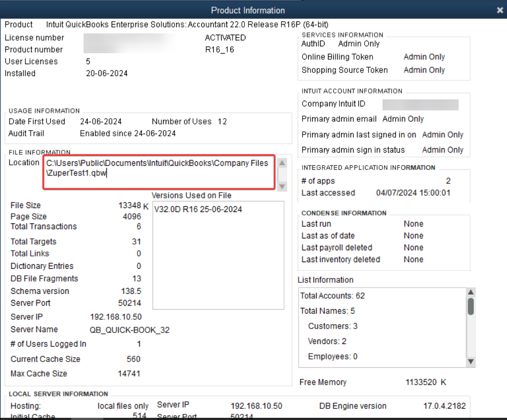Click the List Information scroll up arrow

(x=471, y=292)
